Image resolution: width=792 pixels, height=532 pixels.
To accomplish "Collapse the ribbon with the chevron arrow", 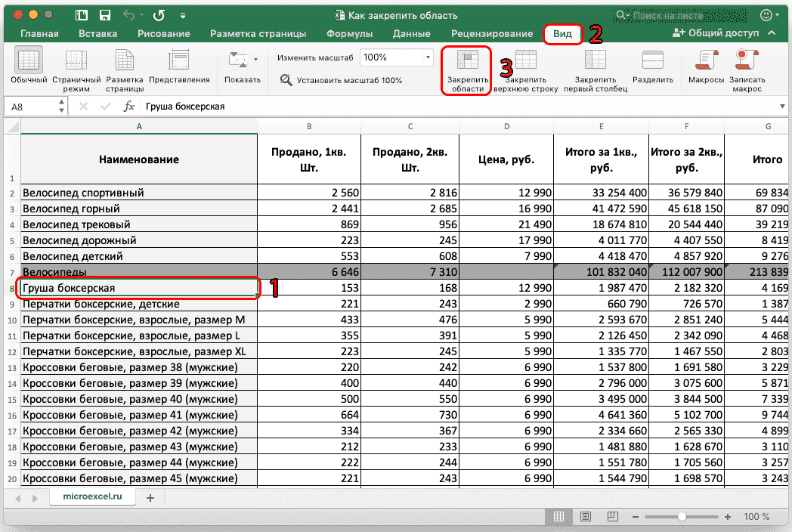I will [x=772, y=33].
